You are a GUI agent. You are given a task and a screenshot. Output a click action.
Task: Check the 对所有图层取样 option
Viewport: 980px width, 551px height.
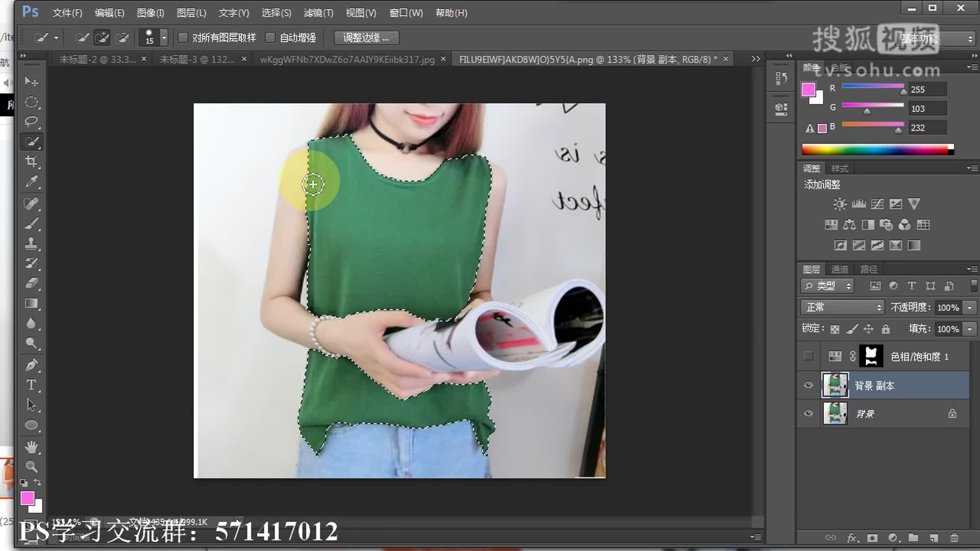click(x=184, y=37)
